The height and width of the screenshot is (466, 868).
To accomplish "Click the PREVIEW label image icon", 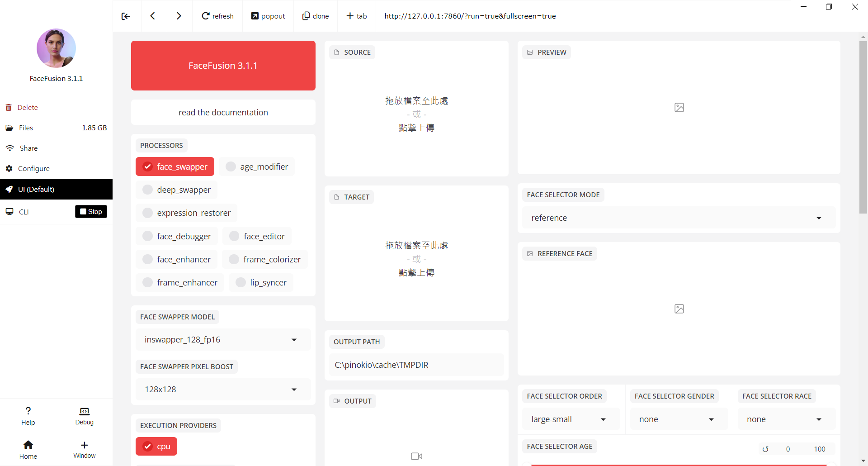I will [530, 52].
